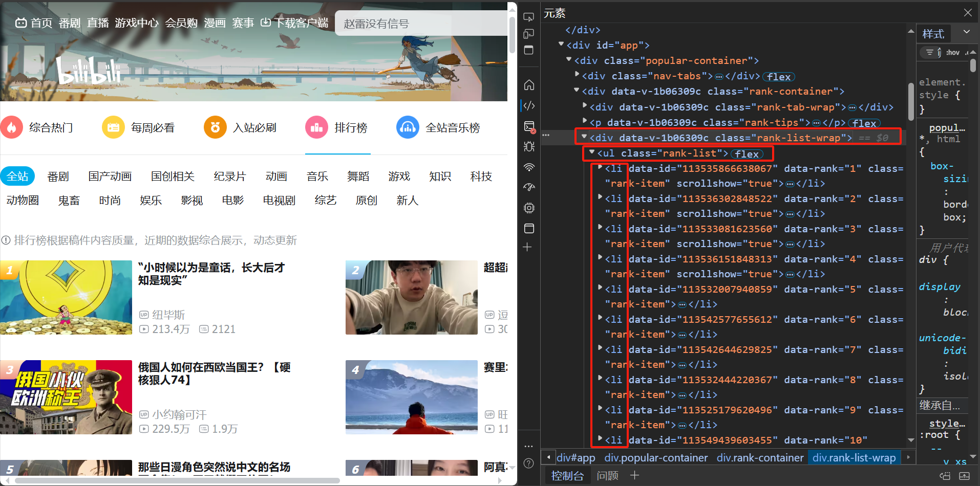Expand the rank-tab-wrap div node

(x=585, y=105)
